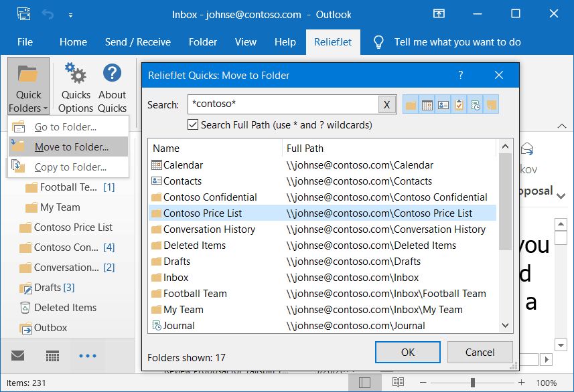Filter to show journal folders
The height and width of the screenshot is (392, 574).
pos(477,104)
